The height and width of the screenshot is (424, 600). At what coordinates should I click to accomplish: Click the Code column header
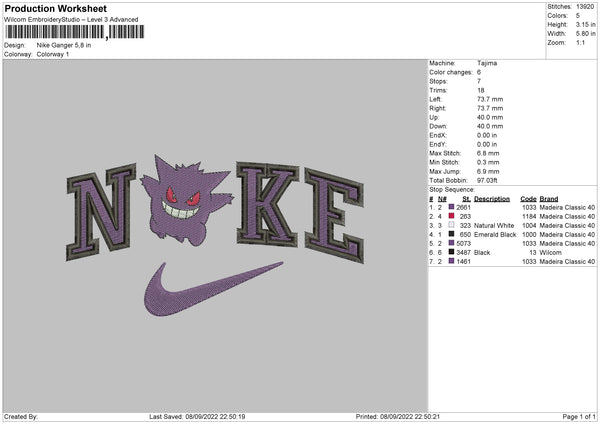tap(528, 199)
